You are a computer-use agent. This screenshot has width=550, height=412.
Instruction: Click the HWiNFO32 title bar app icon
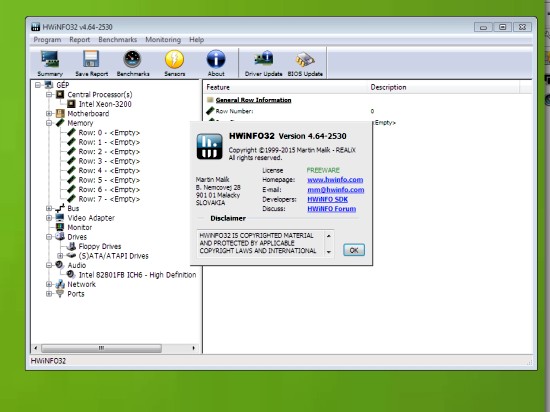point(35,27)
